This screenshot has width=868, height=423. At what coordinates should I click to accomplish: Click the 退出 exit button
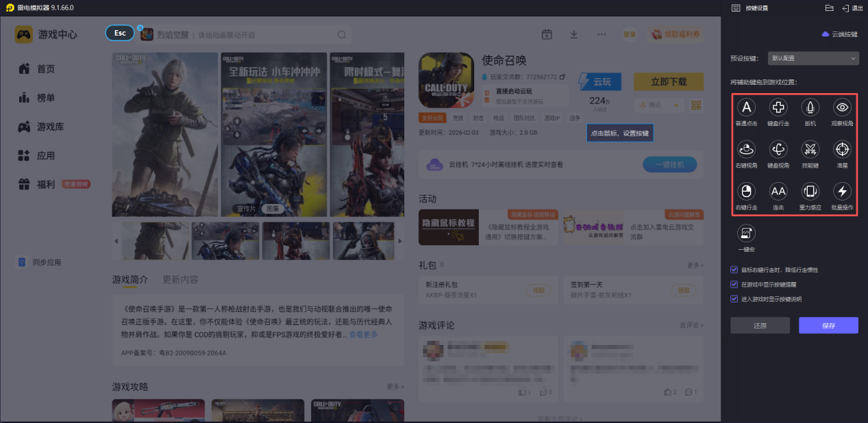click(x=852, y=8)
